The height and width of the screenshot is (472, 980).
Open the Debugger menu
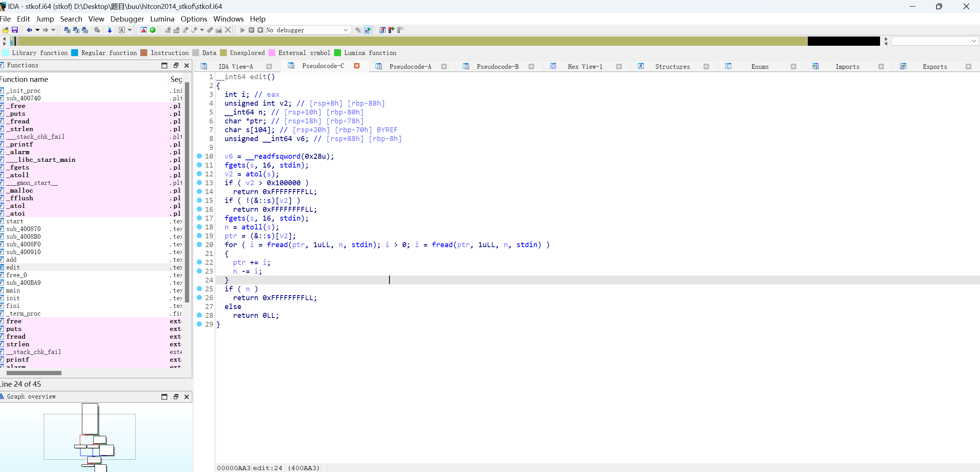click(x=127, y=19)
